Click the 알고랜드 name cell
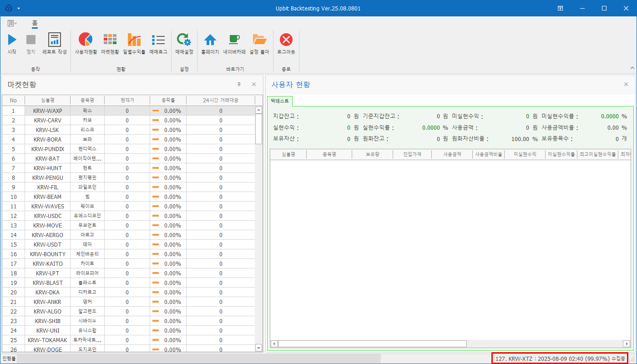This screenshot has height=364, width=637. [87, 311]
